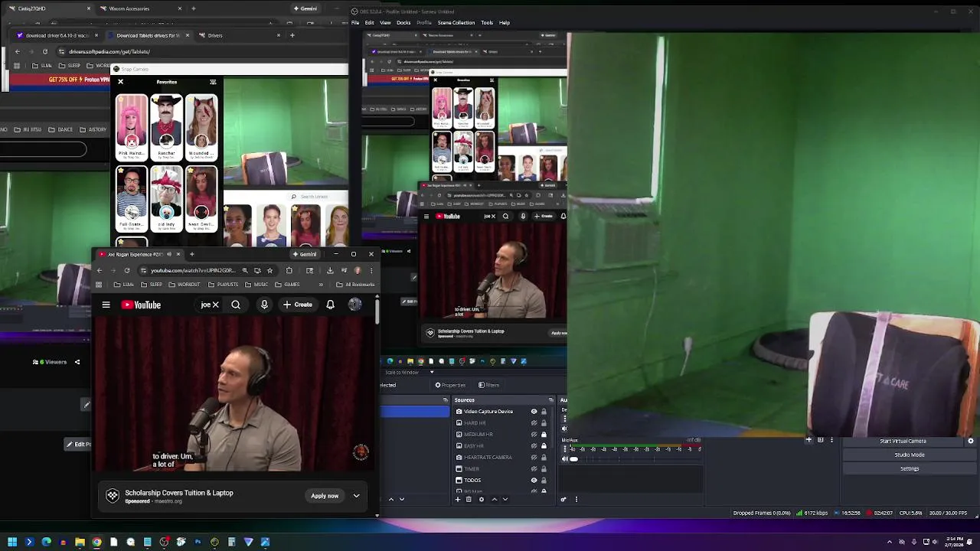The width and height of the screenshot is (980, 551).
Task: Open OBS Sources dock menu icon
Action: (550, 400)
